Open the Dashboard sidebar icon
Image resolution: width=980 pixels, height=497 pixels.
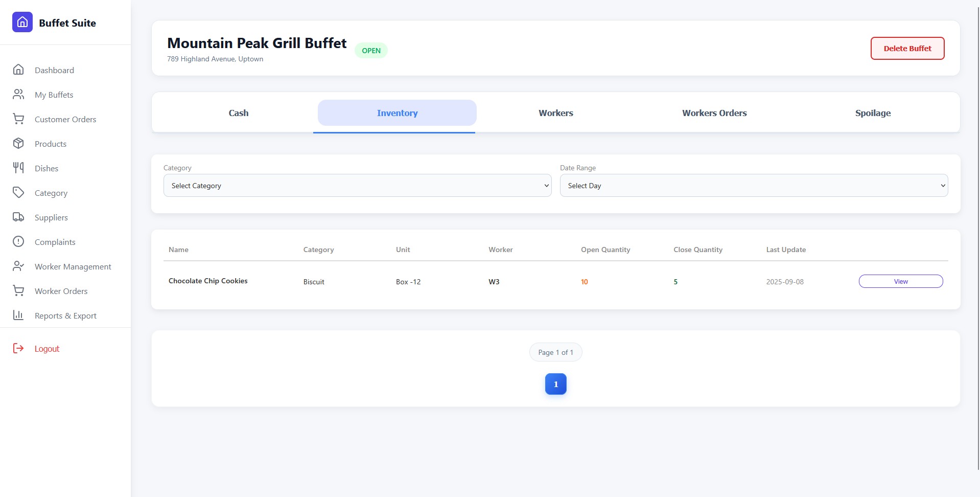click(18, 70)
